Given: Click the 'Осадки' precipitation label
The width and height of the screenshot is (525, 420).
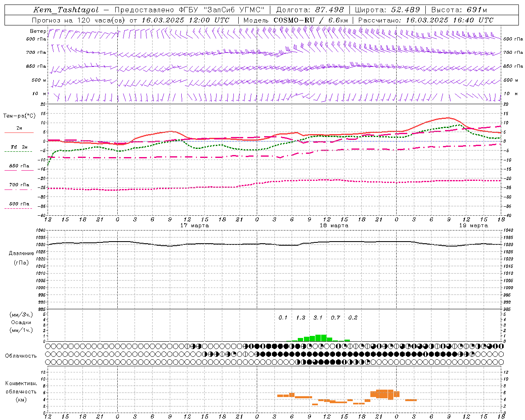Looking at the screenshot, I should point(21,322).
